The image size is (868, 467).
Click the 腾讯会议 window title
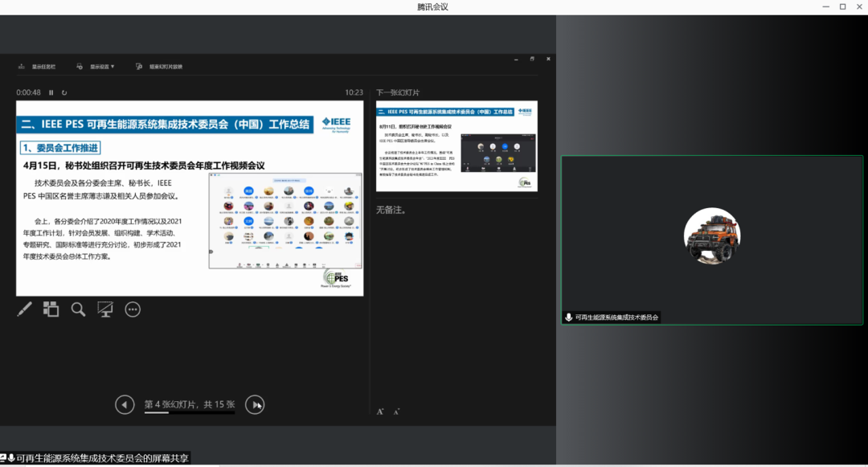[x=433, y=7]
